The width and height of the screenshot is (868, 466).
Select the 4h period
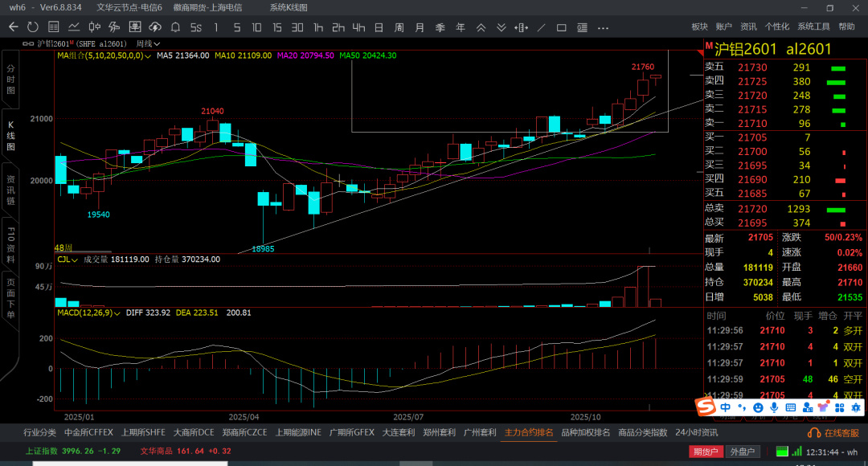358,27
